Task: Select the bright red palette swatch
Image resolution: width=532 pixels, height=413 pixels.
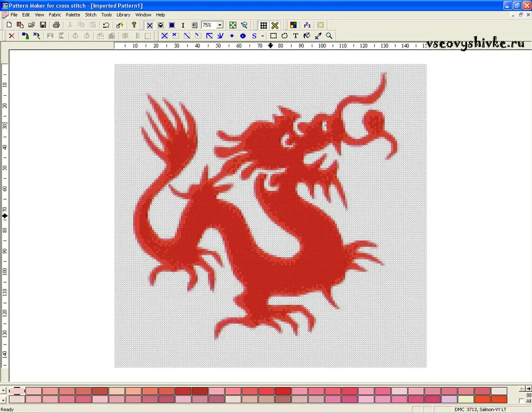Action: pyautogui.click(x=283, y=391)
